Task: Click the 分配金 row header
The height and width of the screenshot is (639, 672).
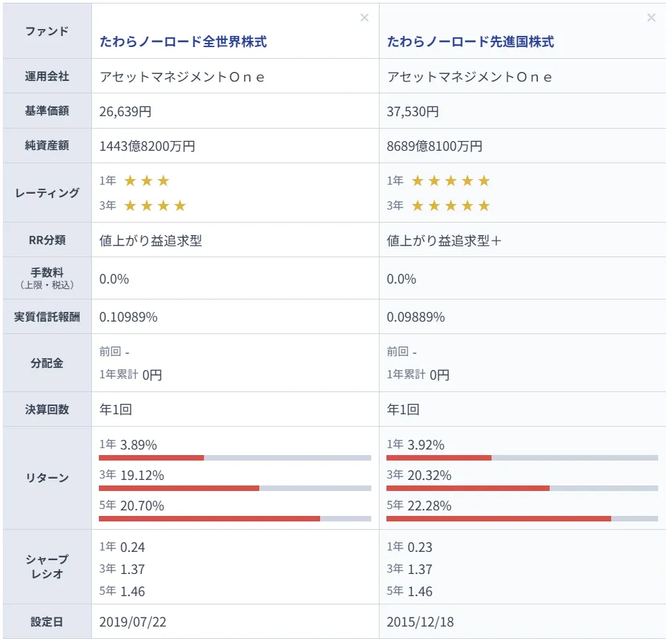Action: coord(47,363)
